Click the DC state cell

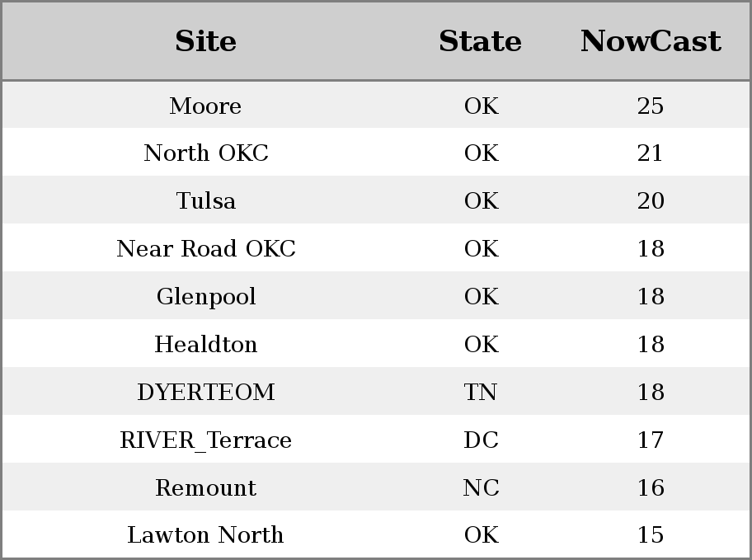(x=481, y=440)
